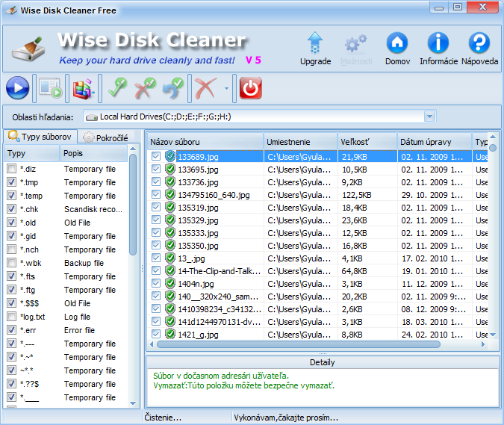Sort by Názov súboru column header
This screenshot has height=425, width=504.
tap(205, 142)
